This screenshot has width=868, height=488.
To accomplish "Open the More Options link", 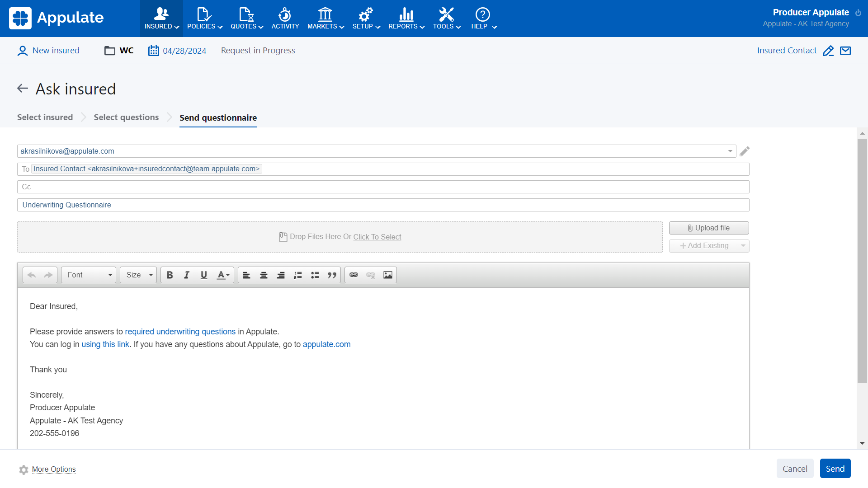I will pos(54,469).
